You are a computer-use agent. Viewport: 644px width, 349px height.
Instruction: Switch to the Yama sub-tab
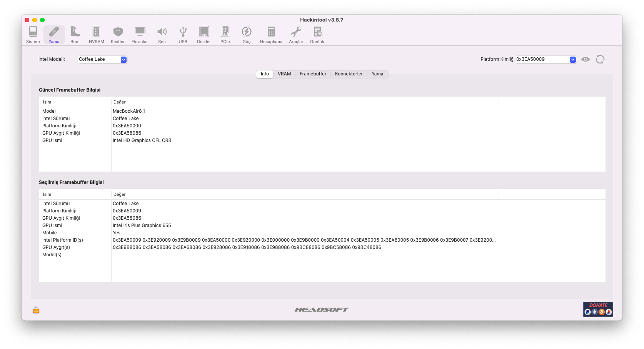point(377,74)
